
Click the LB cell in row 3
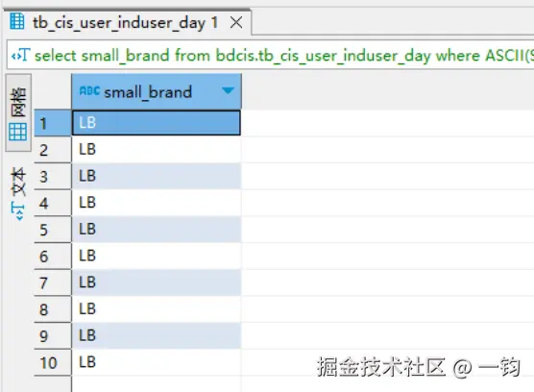(x=157, y=176)
